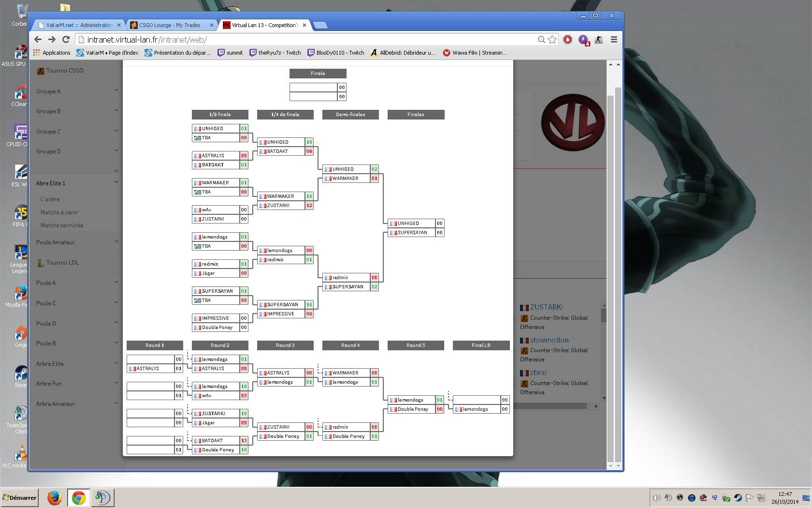Open the slowmotion team link

(550, 340)
